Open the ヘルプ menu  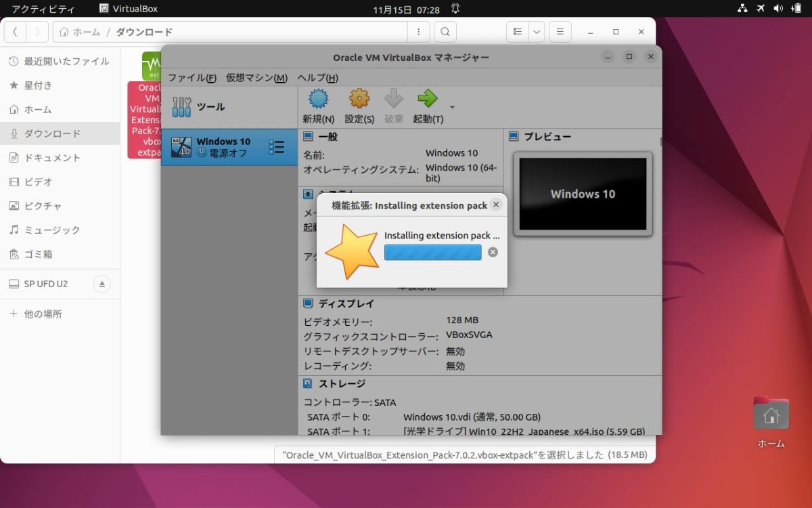(x=316, y=78)
